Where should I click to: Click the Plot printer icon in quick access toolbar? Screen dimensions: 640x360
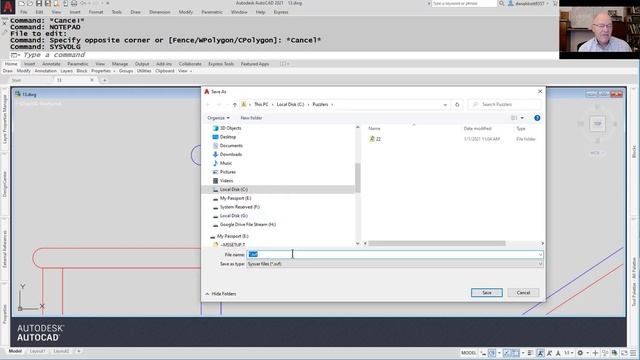tap(74, 3)
